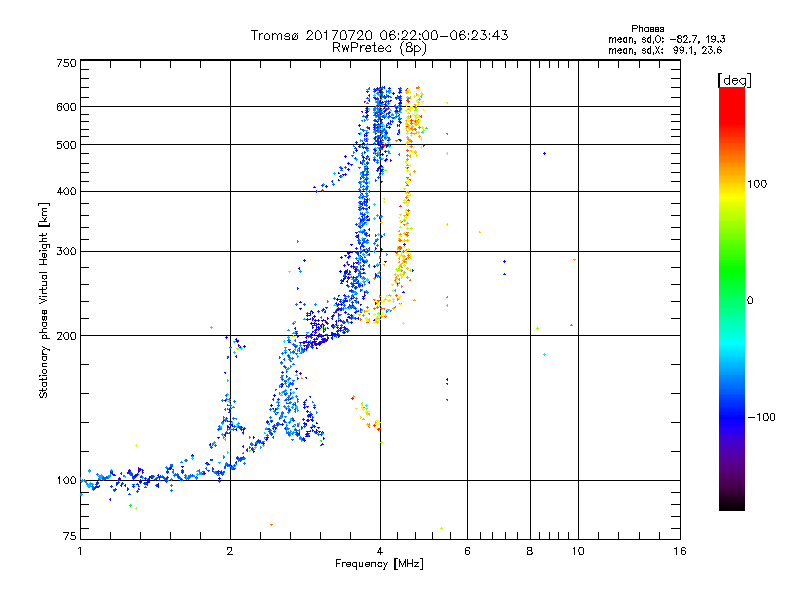Click the y-axis tick label '500'

pyautogui.click(x=66, y=145)
